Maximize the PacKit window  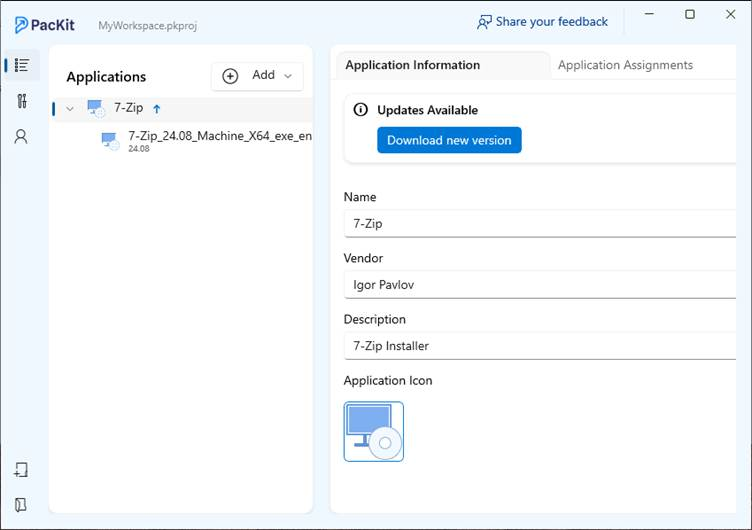(x=690, y=14)
